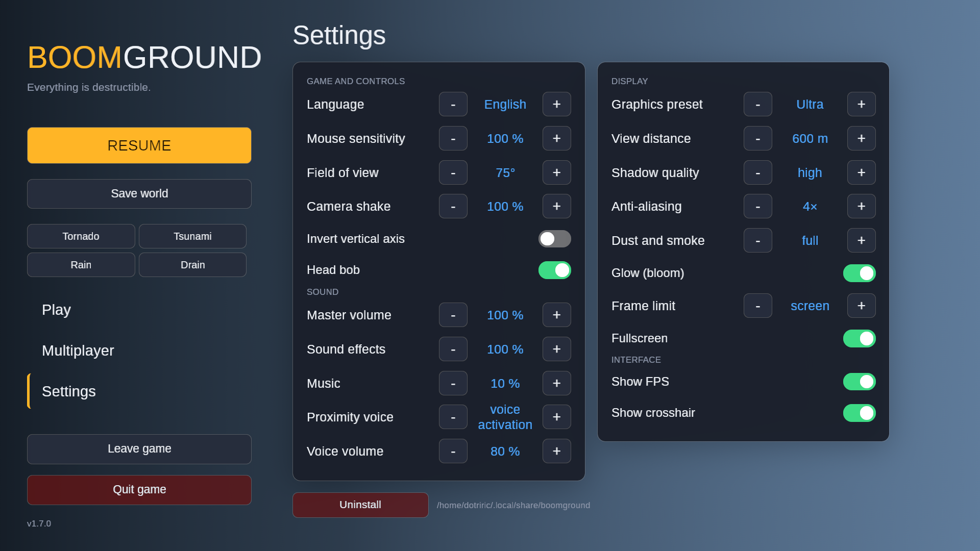Click the English language value
Image resolution: width=980 pixels, height=551 pixels.
pyautogui.click(x=505, y=104)
